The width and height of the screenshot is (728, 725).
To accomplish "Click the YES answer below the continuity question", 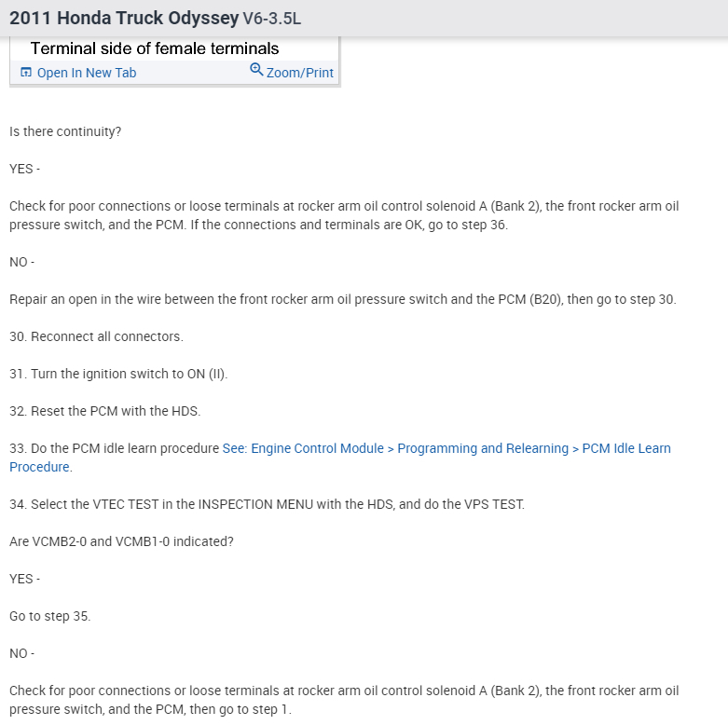I will 24,169.
